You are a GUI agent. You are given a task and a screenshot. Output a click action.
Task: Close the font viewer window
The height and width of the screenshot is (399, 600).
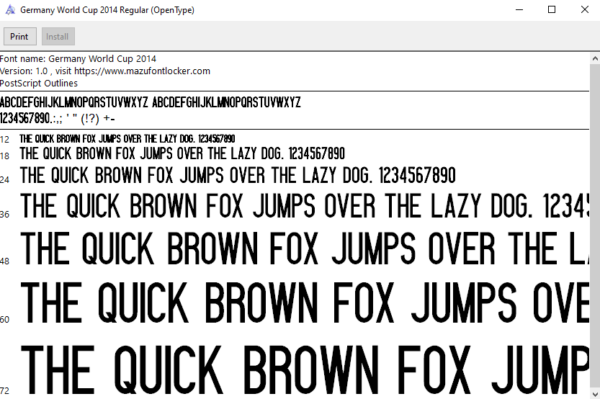point(584,10)
